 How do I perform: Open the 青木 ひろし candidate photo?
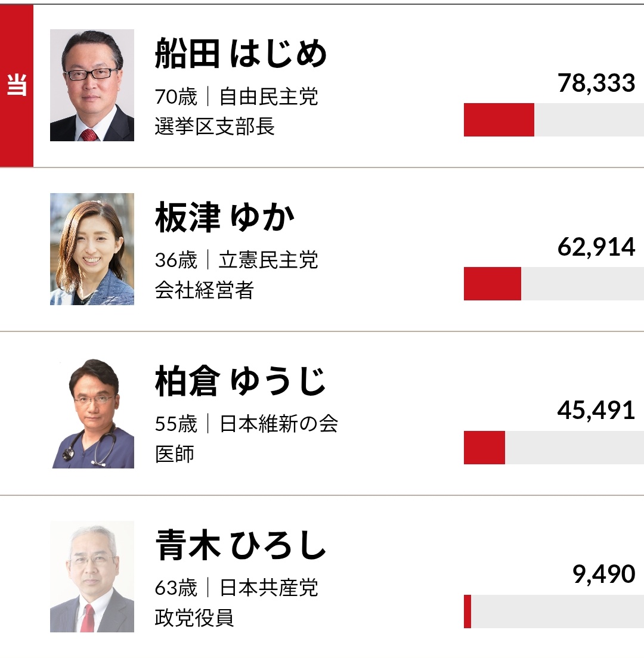click(92, 576)
